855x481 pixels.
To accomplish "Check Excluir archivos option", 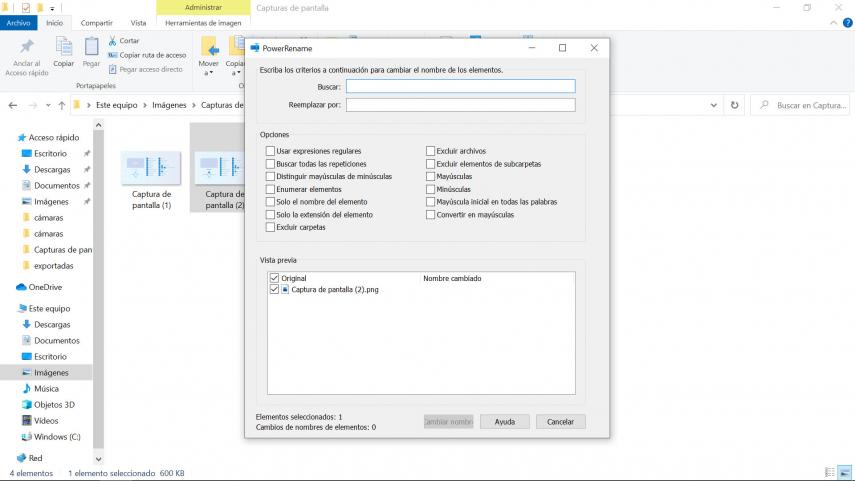I will click(x=431, y=151).
